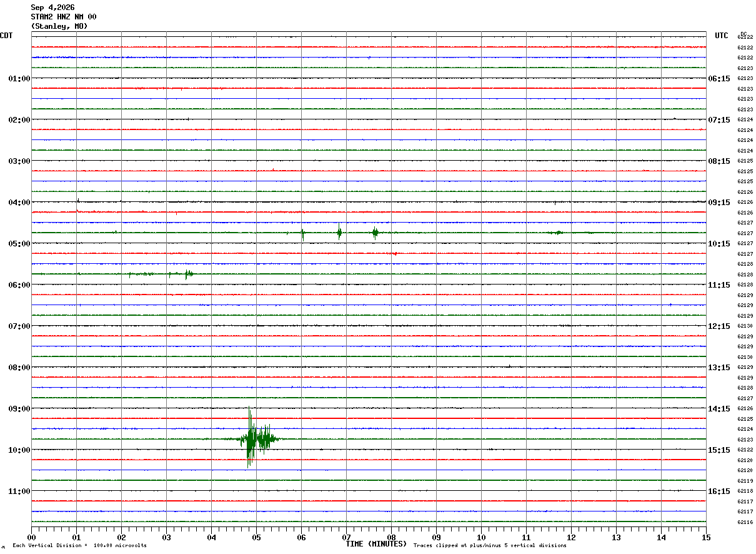The width and height of the screenshot is (756, 554).
Task: Select the 11:00 CDT time label
Action: (19, 491)
